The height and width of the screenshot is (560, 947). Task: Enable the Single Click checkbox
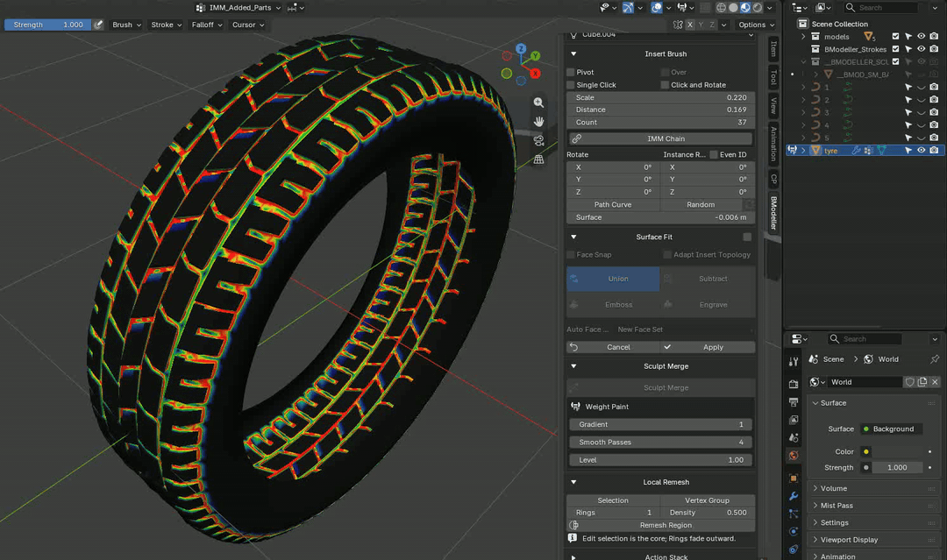click(x=571, y=85)
